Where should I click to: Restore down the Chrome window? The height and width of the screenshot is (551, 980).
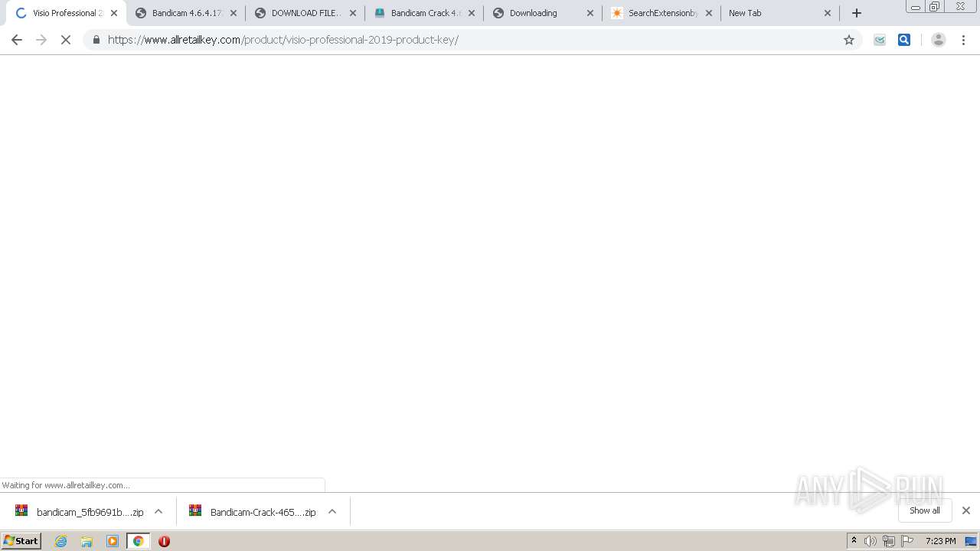click(x=935, y=6)
